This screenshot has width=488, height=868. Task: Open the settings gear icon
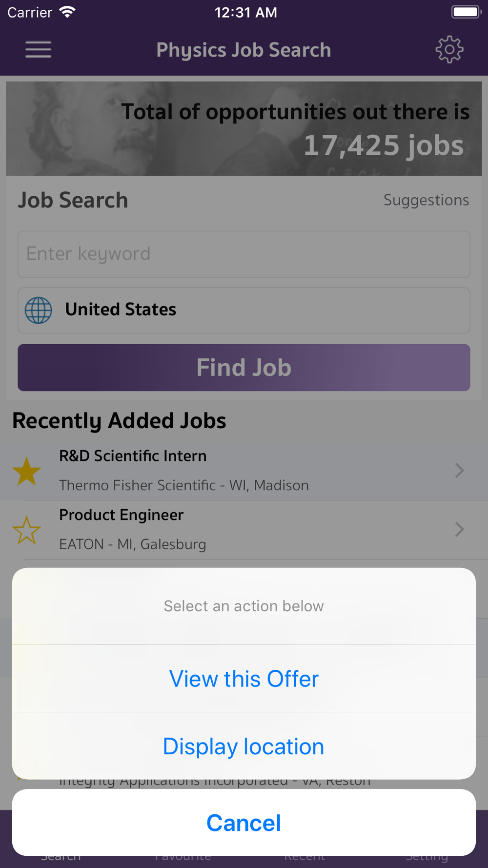(x=449, y=49)
